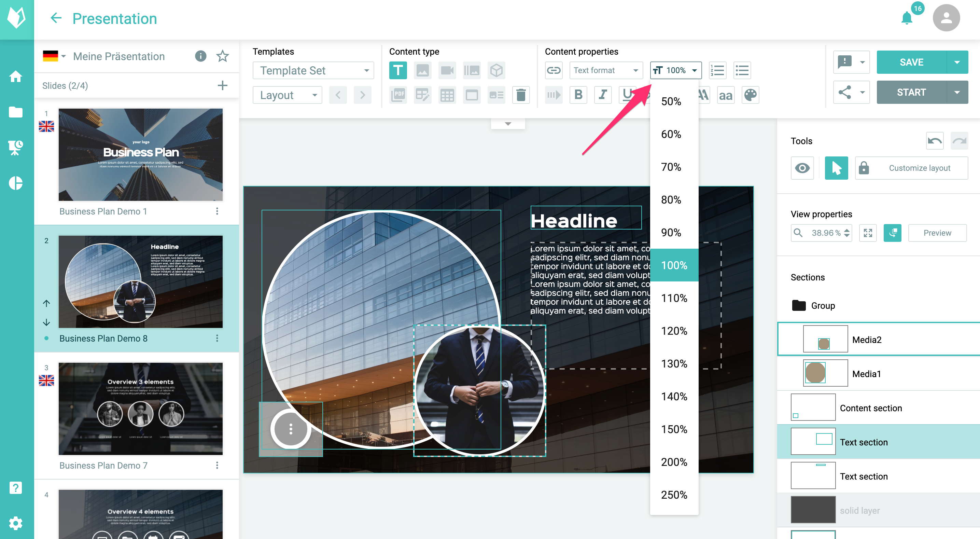Screen dimensions: 980x539
Task: Go back with the Presentation back arrow
Action: [56, 18]
